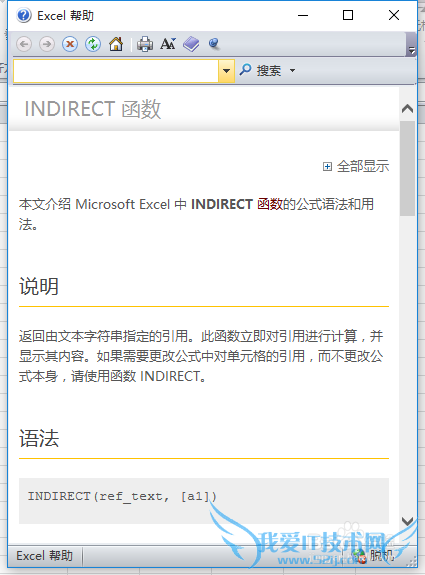The width and height of the screenshot is (425, 575).
Task: Change font size with AA icon
Action: (x=168, y=44)
